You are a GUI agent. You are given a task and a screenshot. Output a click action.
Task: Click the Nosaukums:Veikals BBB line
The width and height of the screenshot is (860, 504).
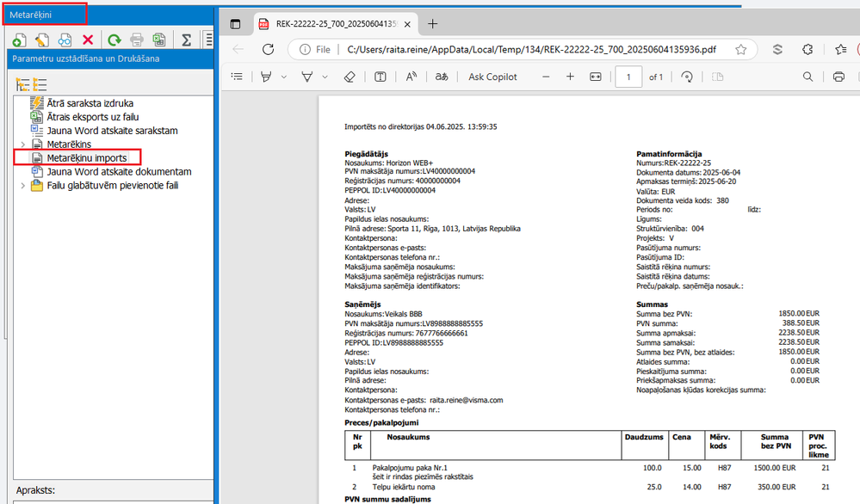pos(383,314)
